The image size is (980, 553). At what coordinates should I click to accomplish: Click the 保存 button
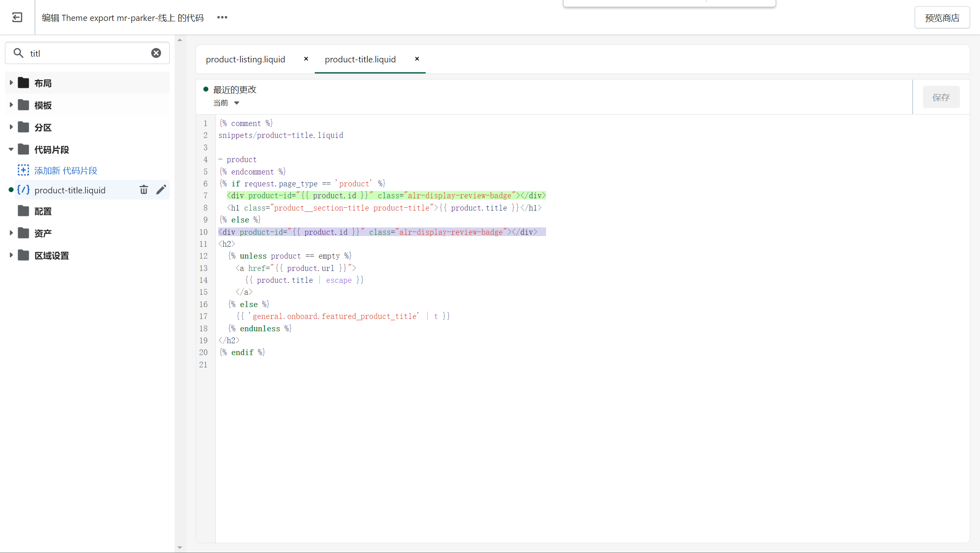941,97
